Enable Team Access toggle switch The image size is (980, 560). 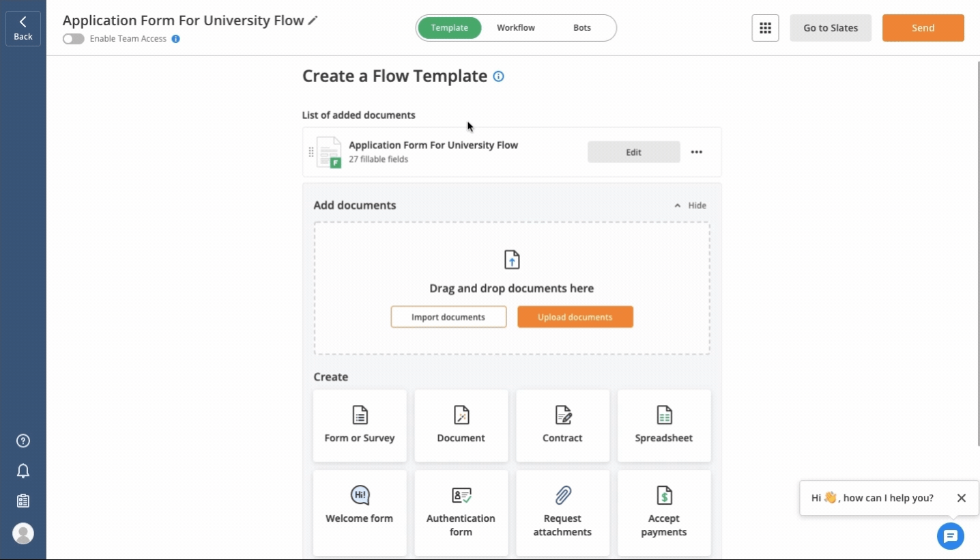point(73,39)
